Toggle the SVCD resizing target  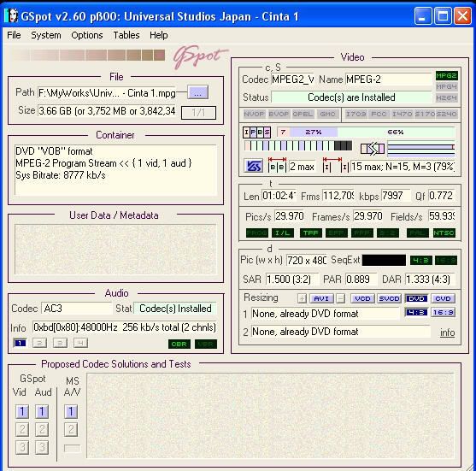coord(390,298)
